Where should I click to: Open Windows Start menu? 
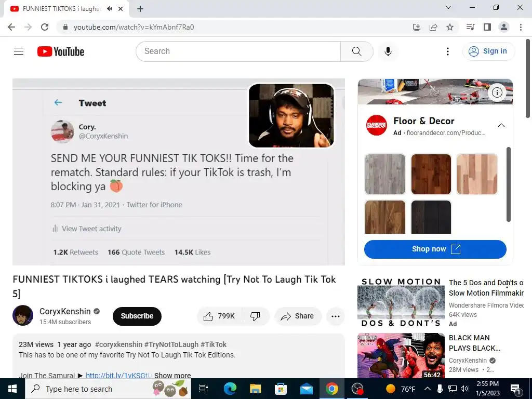pos(12,389)
